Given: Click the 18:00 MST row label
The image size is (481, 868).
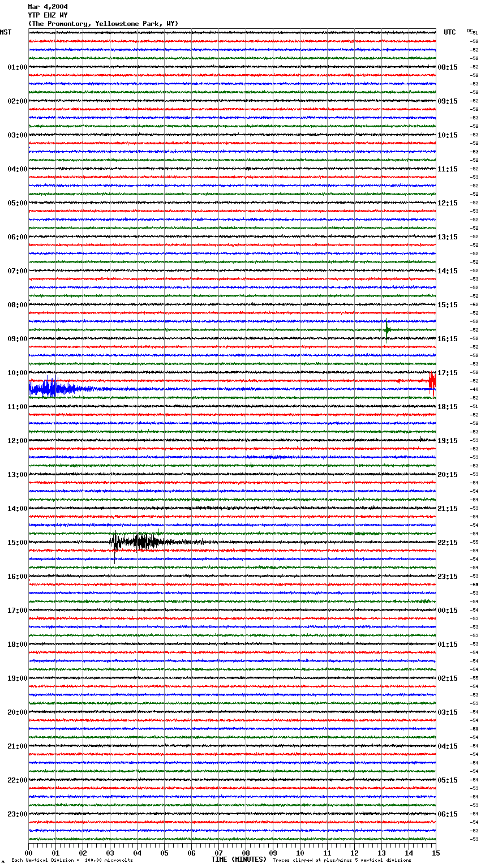Looking at the screenshot, I should [18, 644].
